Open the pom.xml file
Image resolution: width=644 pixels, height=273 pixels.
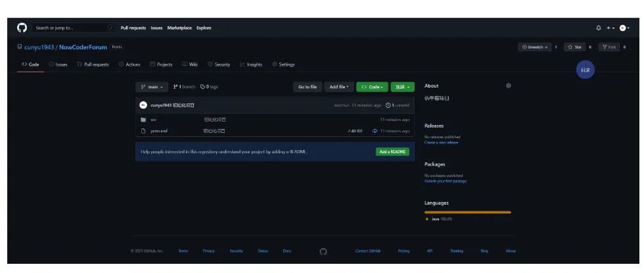[159, 131]
